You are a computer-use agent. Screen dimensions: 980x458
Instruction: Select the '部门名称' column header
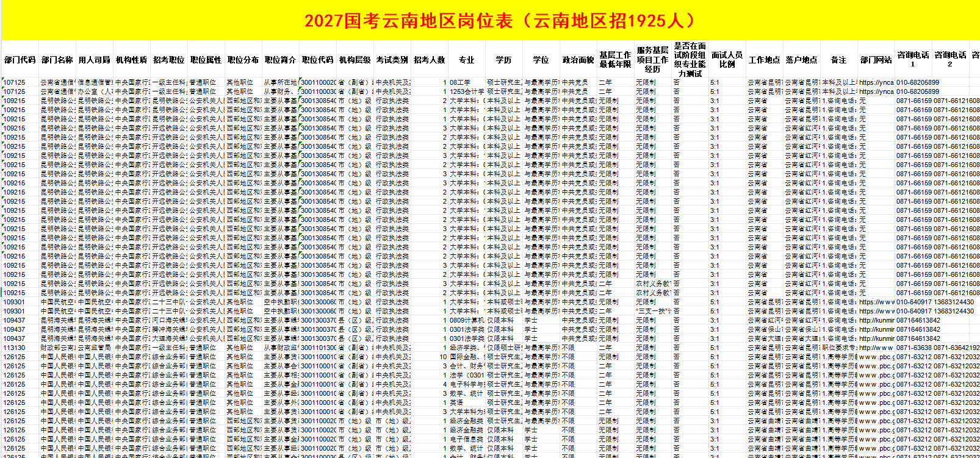pos(57,60)
